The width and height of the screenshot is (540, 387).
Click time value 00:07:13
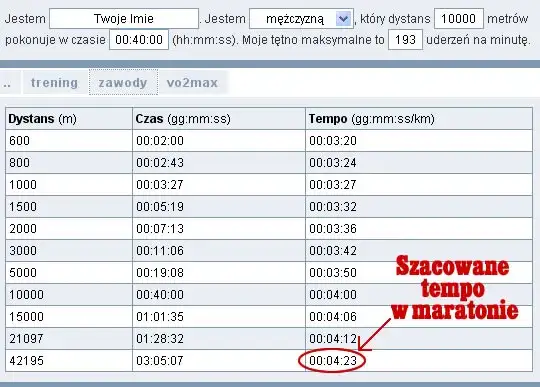click(160, 229)
